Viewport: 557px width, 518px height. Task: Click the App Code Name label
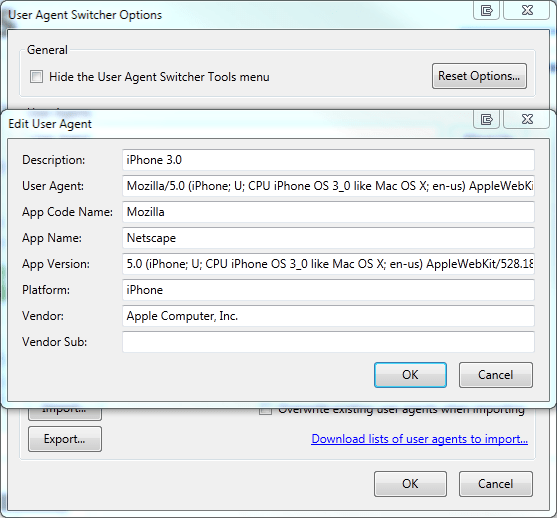point(67,212)
